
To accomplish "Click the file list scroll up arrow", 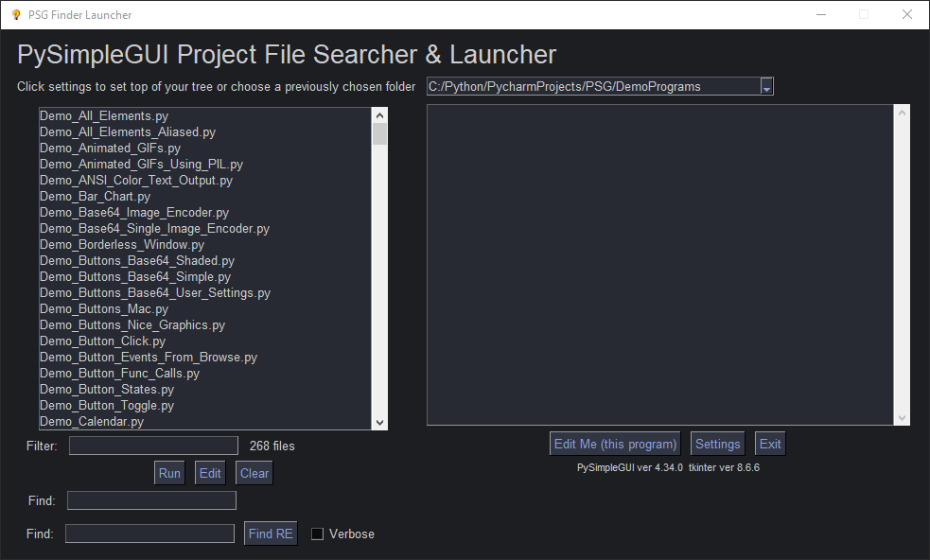I will (x=379, y=115).
